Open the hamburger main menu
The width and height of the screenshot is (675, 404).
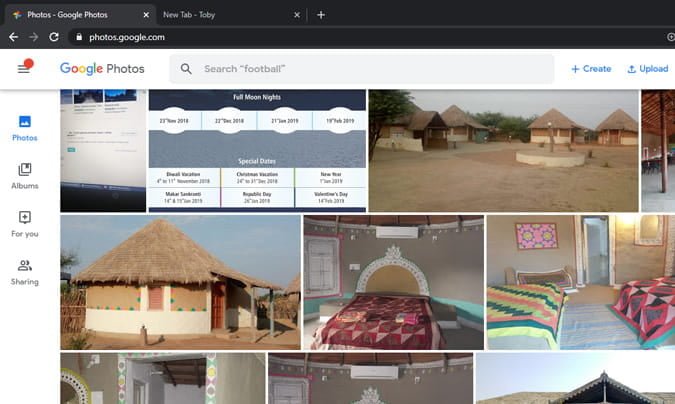point(24,68)
